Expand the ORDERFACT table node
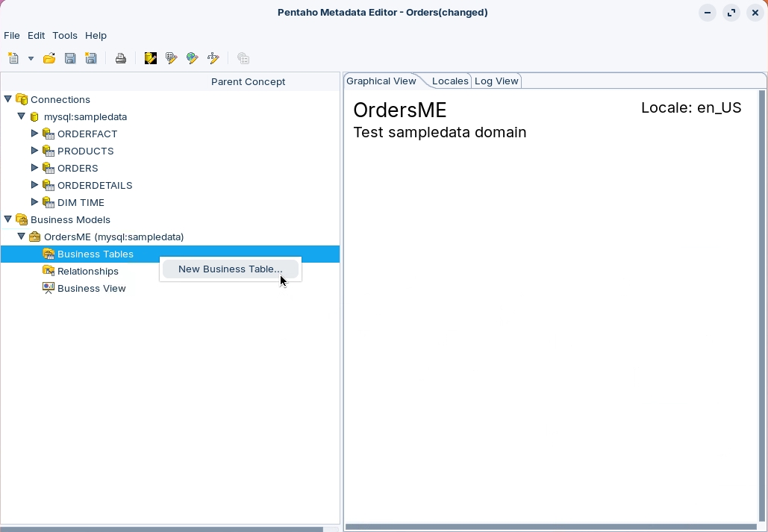The image size is (768, 532). pyautogui.click(x=34, y=134)
